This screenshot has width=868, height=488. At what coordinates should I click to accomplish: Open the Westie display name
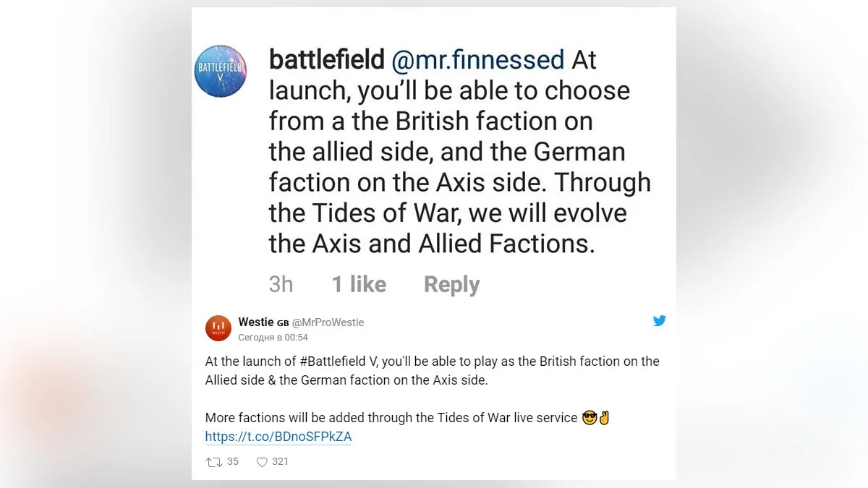pos(255,322)
